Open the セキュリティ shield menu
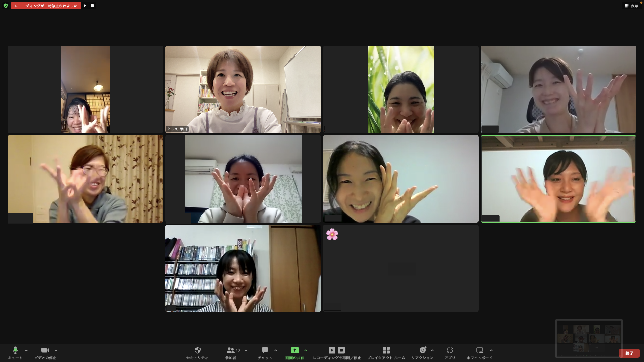644x362 pixels. (197, 353)
